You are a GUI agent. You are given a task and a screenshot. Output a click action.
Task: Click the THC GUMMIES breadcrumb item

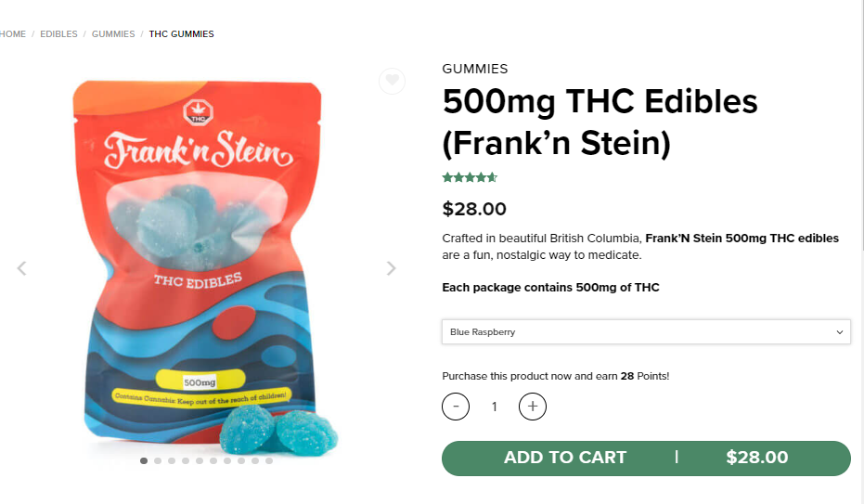click(x=181, y=34)
